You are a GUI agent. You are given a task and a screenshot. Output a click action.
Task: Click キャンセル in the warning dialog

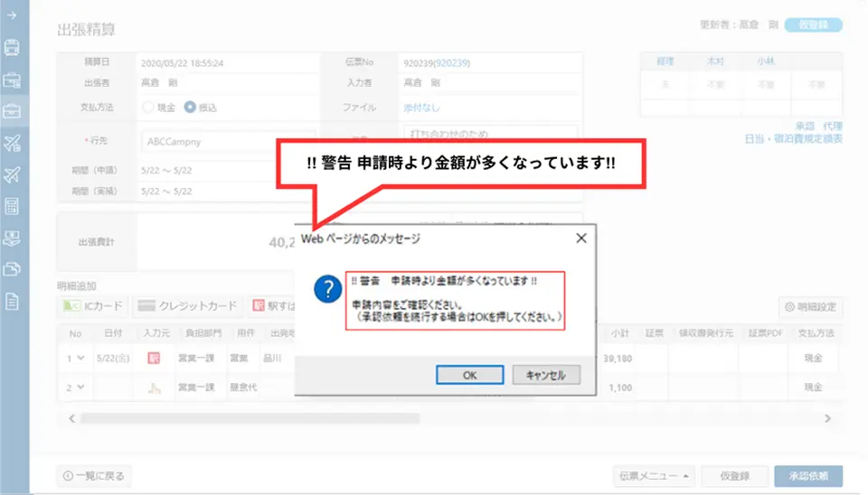point(546,375)
